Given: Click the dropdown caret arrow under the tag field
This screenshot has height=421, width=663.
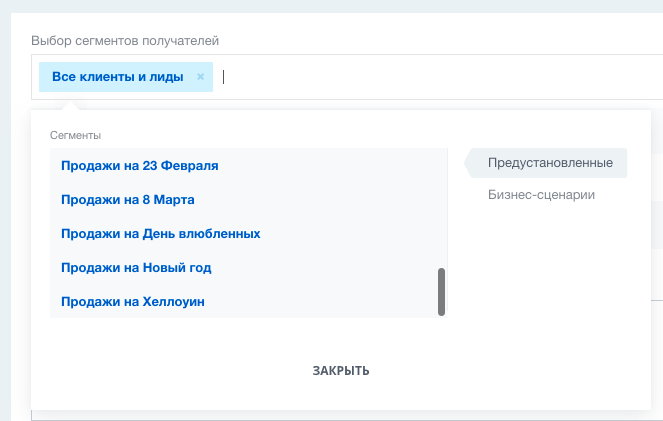Looking at the screenshot, I should 70,105.
